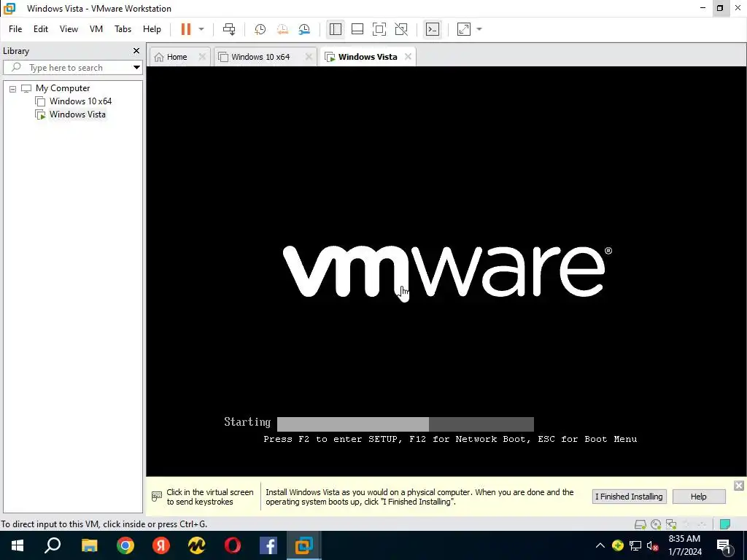
Task: Open the Edit menu
Action: click(41, 29)
